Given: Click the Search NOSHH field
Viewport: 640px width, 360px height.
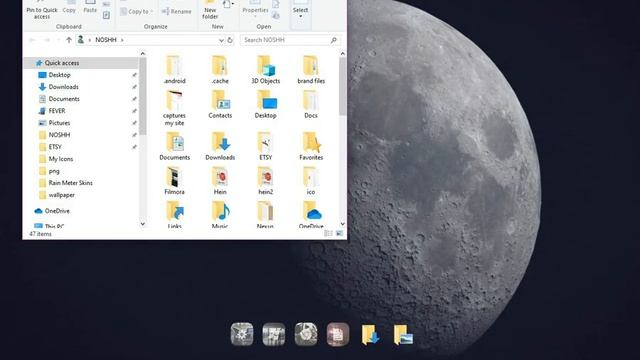Looking at the screenshot, I should 290,40.
